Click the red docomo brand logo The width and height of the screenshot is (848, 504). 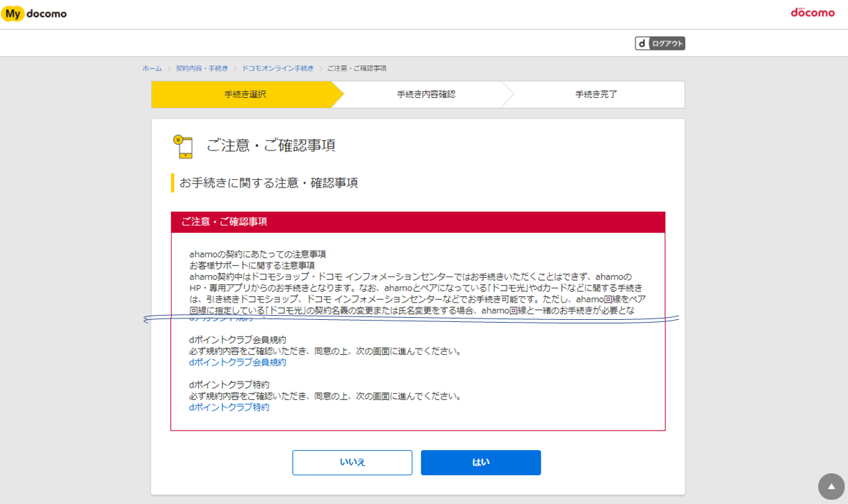(813, 13)
